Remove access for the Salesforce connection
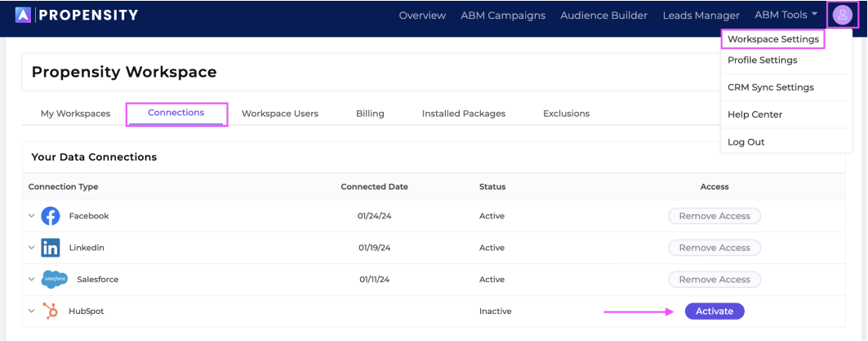Screen dimensions: 868x341 pos(714,280)
